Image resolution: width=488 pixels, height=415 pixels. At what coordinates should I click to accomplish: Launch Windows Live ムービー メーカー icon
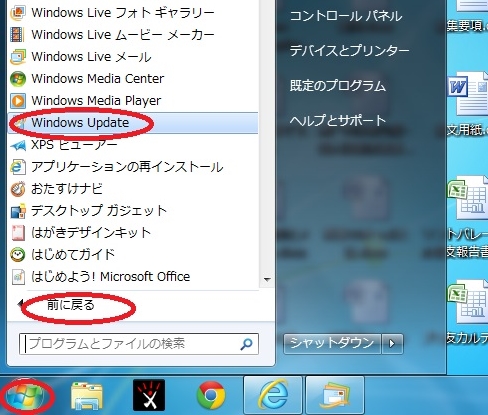point(17,35)
